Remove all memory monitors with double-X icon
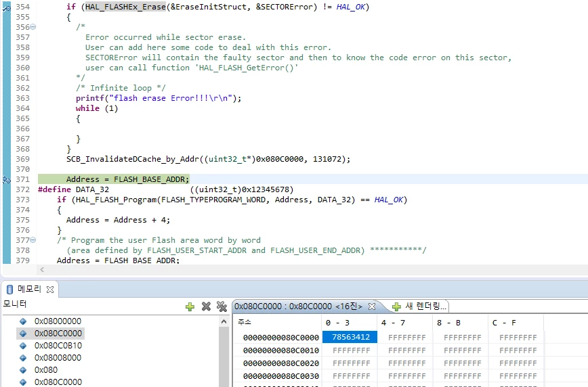 tap(222, 306)
